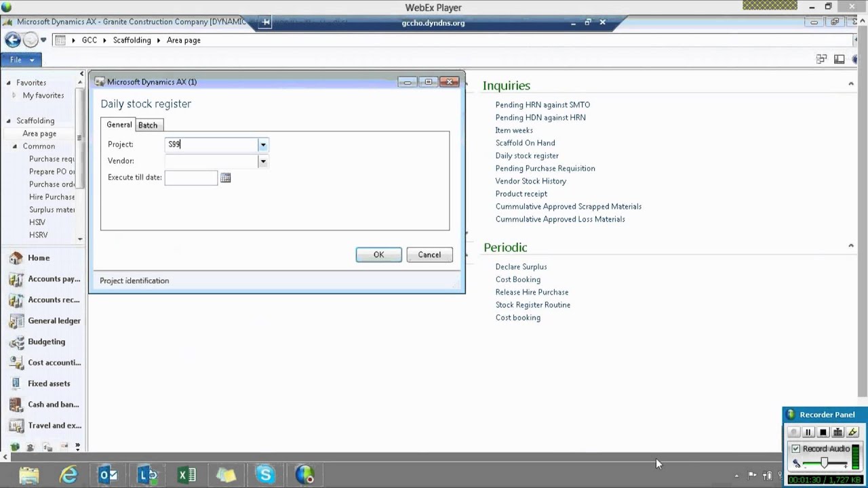Screen dimensions: 868x488
Task: Stop recording in Recorder Panel
Action: point(823,432)
